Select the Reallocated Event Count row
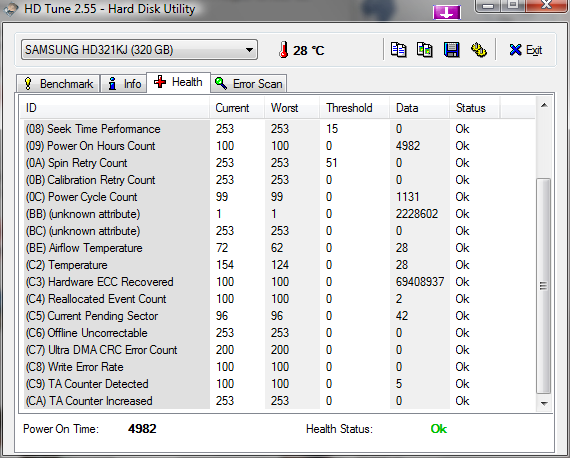 (278, 299)
